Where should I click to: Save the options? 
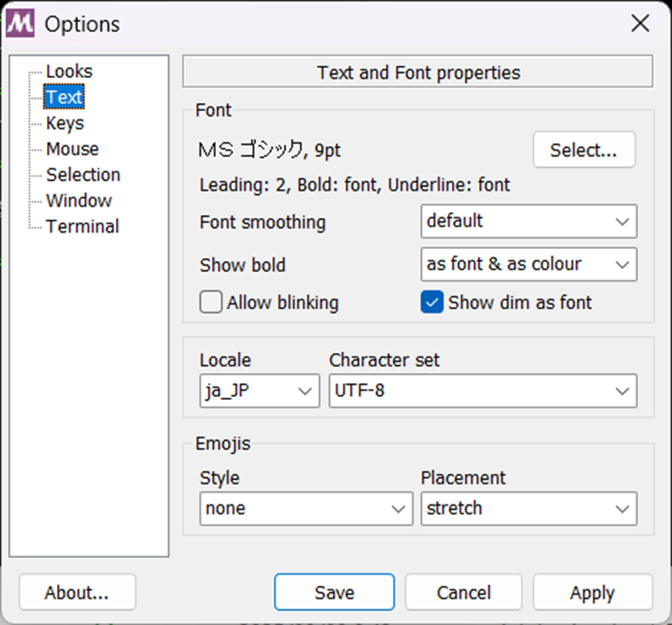pos(335,593)
